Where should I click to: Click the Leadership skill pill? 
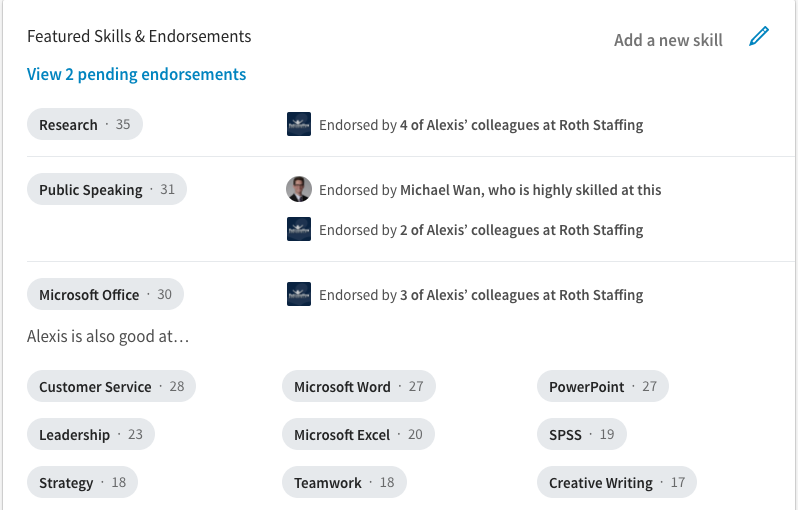[91, 435]
